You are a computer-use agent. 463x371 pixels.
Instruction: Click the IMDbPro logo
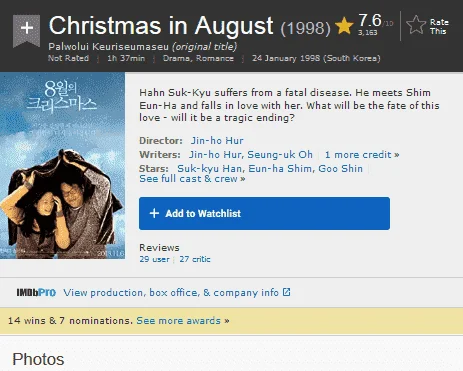click(x=36, y=292)
